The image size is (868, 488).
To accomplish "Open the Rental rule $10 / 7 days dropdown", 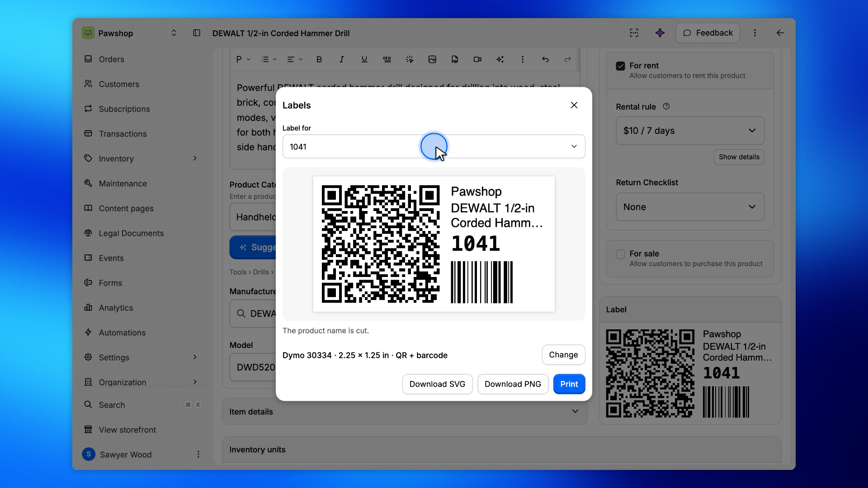I will click(x=690, y=131).
